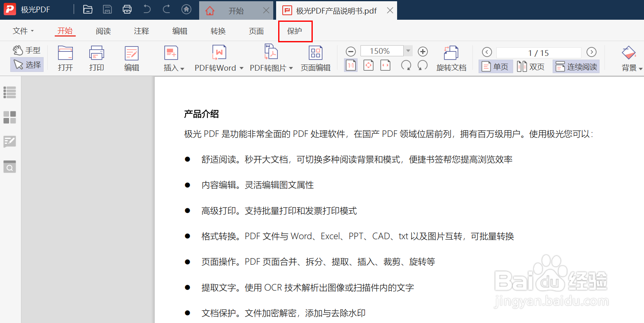Select the Hand tool (手型)
The image size is (644, 323).
click(x=27, y=50)
